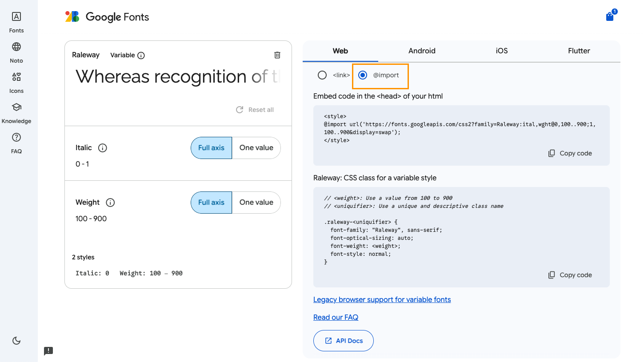Set Weight to One value
This screenshot has height=362, width=644.
[x=256, y=203]
